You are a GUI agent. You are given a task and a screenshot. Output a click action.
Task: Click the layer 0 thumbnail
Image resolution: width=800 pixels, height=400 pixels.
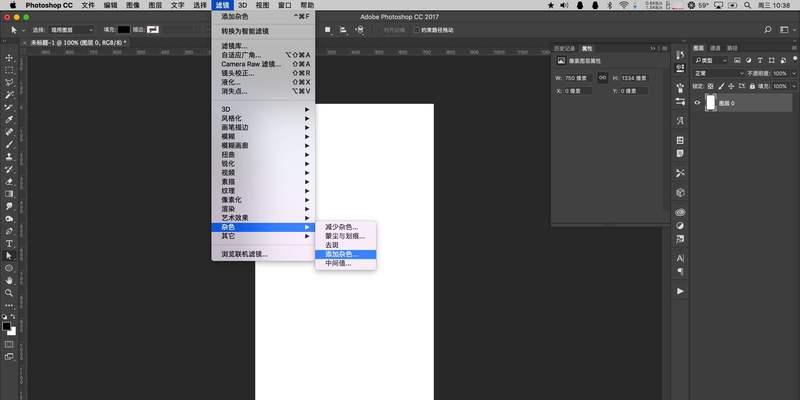click(710, 103)
